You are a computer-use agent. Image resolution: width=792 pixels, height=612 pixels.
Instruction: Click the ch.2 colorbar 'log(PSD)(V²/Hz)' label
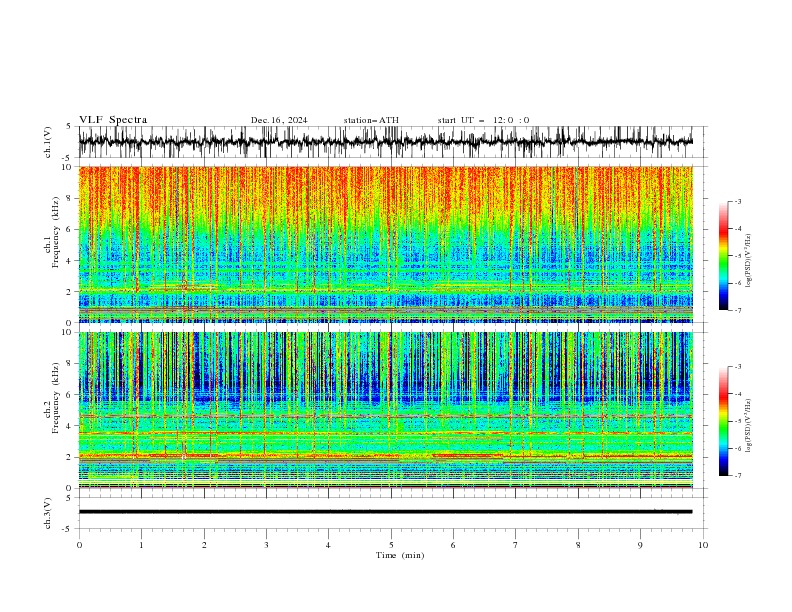coord(749,425)
